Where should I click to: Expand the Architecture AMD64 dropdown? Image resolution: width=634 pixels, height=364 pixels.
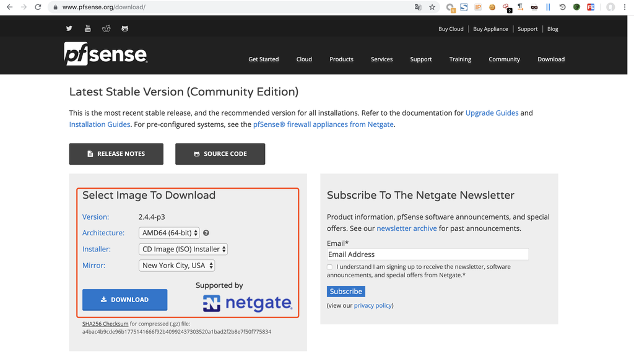169,233
